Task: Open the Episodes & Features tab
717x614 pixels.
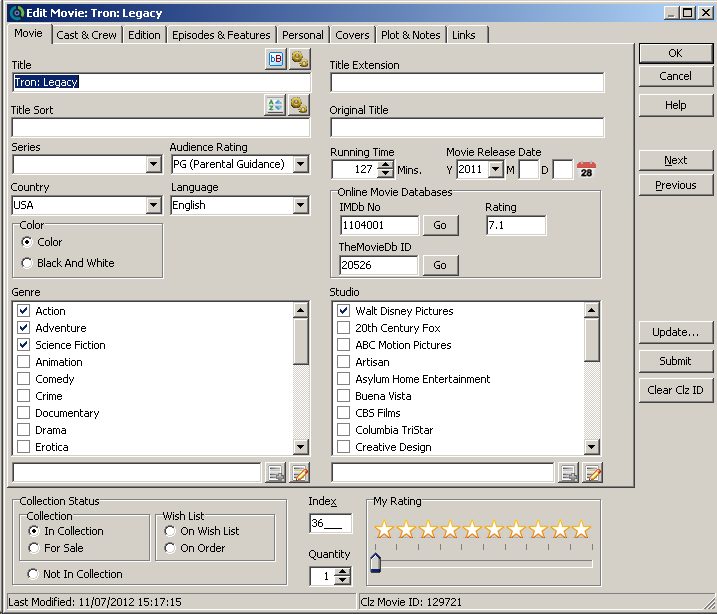Action: point(221,35)
